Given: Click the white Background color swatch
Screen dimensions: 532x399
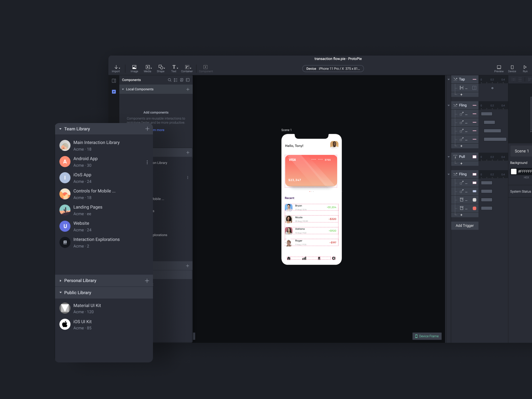Looking at the screenshot, I should tap(513, 171).
